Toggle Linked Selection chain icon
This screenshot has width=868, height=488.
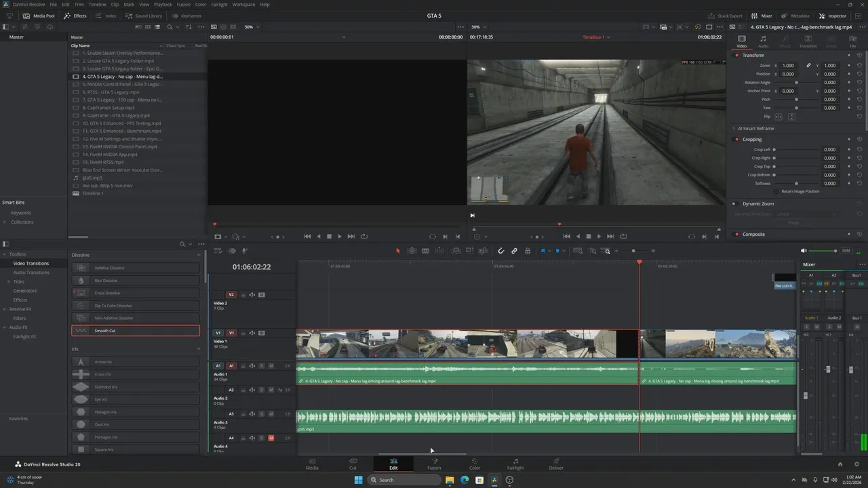(x=514, y=251)
